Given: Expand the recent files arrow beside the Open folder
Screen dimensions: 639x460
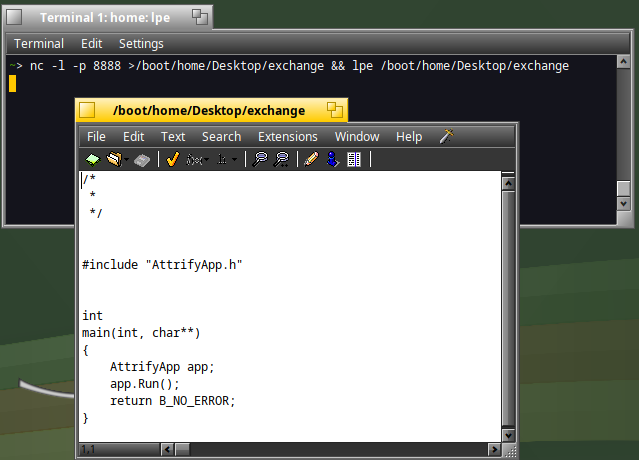Looking at the screenshot, I should (x=127, y=160).
